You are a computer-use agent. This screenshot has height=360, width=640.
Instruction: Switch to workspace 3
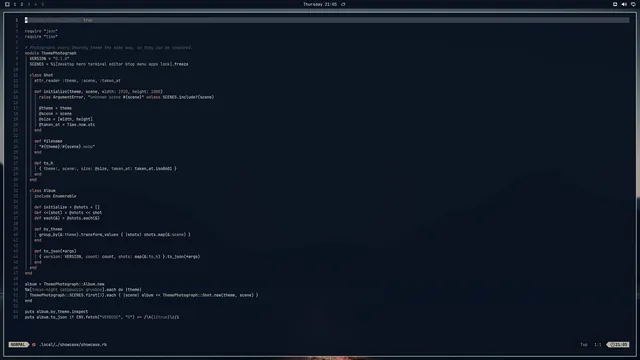29,4
